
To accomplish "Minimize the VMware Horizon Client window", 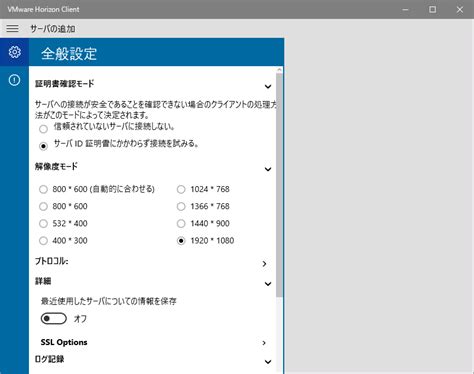I will pyautogui.click(x=405, y=9).
